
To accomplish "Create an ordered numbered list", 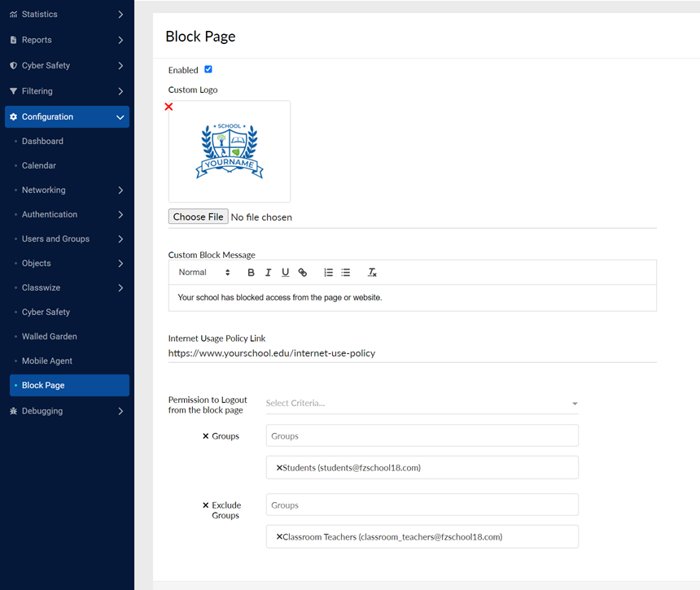I will (x=329, y=273).
